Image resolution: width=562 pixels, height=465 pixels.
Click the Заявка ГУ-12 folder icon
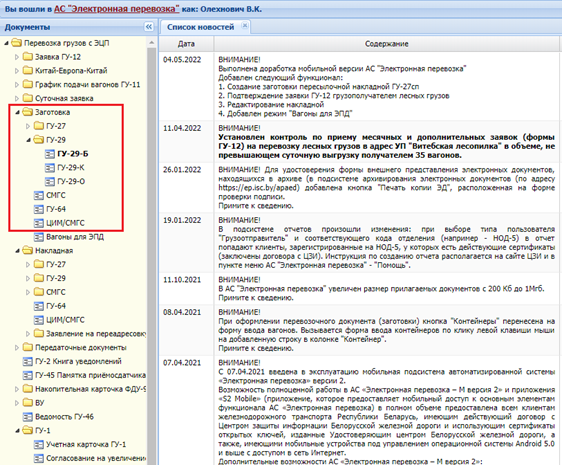(x=28, y=57)
